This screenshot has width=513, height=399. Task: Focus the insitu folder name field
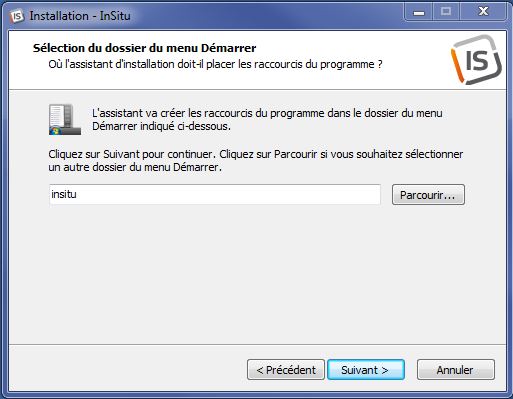pos(215,194)
